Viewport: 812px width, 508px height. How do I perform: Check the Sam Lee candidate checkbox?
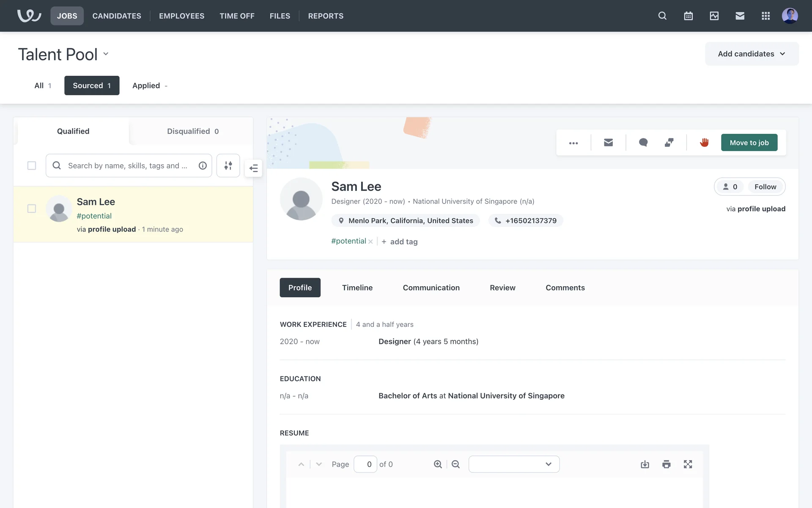(x=32, y=209)
